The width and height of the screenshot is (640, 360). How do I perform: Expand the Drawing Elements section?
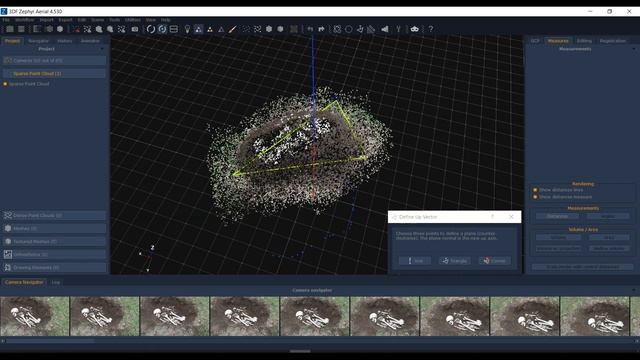(54, 267)
